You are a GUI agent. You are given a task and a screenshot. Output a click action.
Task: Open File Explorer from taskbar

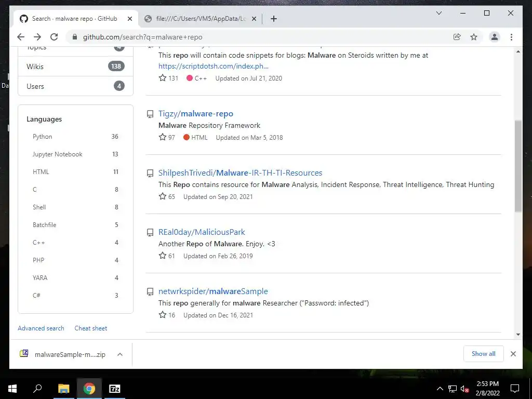(x=63, y=389)
